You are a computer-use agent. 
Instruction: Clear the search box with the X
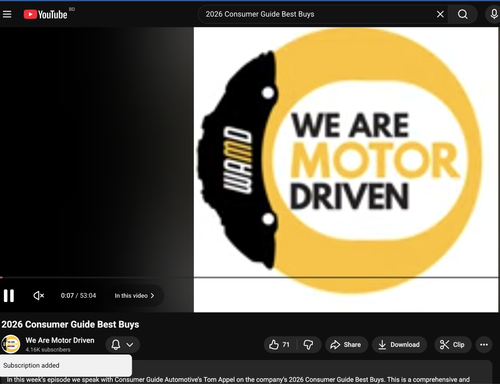coord(440,14)
